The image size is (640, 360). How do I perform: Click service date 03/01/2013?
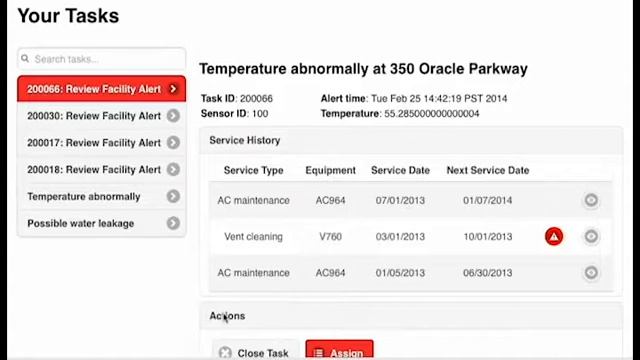tap(400, 237)
